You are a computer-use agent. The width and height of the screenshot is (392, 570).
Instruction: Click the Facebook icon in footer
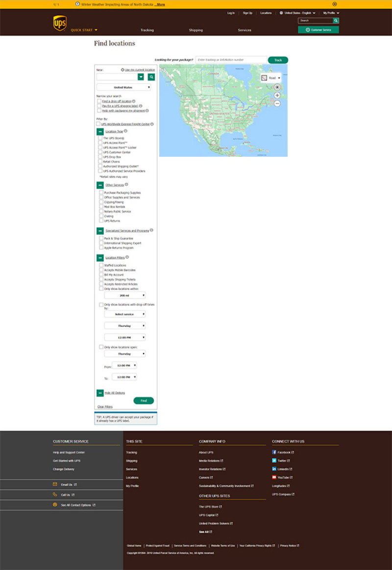point(274,452)
